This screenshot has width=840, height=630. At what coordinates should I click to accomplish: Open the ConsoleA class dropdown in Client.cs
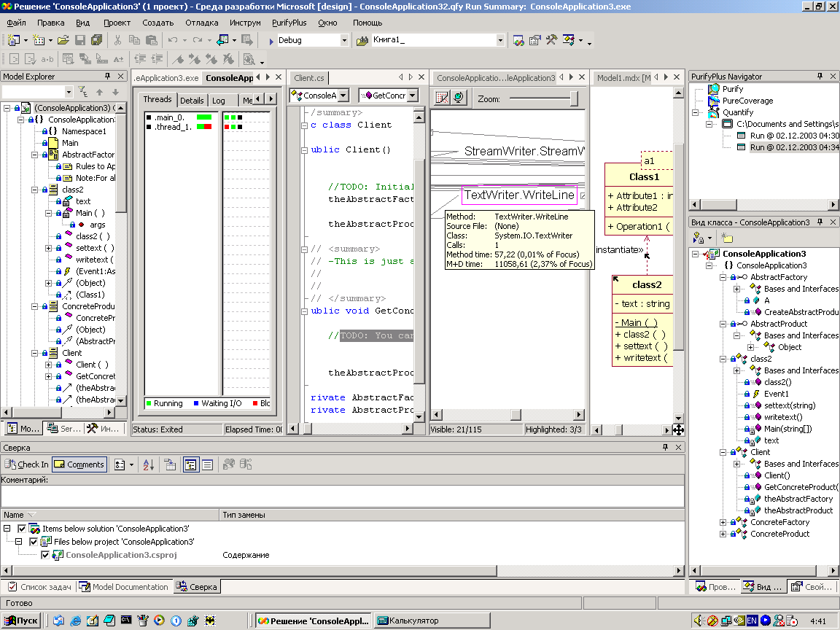[343, 96]
